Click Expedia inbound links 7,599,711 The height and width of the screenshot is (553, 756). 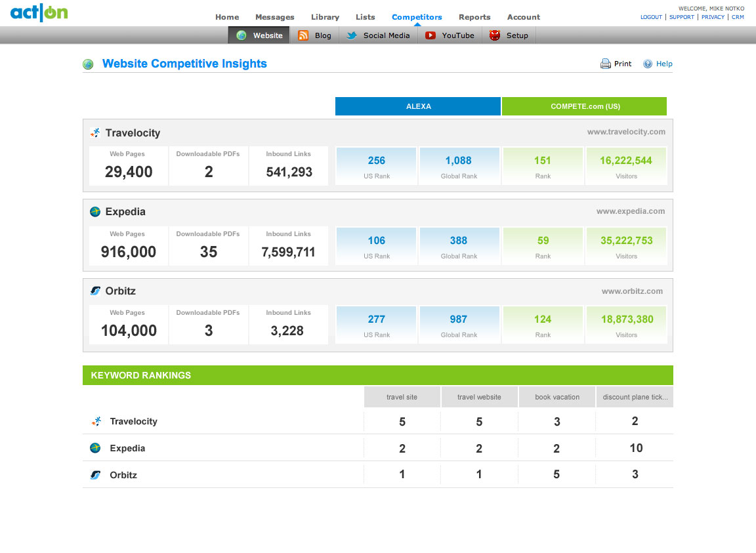(x=288, y=252)
